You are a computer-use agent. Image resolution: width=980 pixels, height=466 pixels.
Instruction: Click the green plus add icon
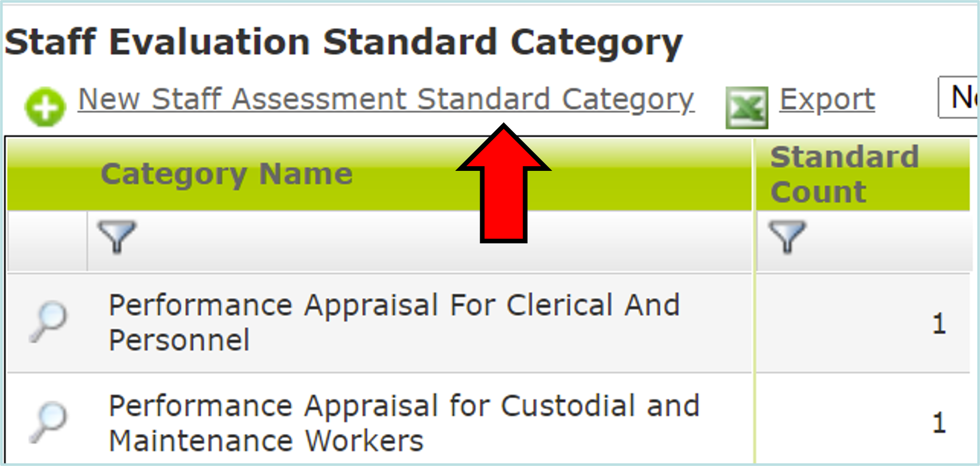coord(45,107)
